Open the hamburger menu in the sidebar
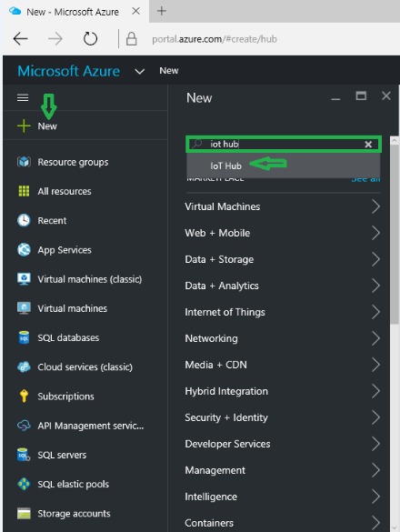The height and width of the screenshot is (532, 400). tap(23, 98)
